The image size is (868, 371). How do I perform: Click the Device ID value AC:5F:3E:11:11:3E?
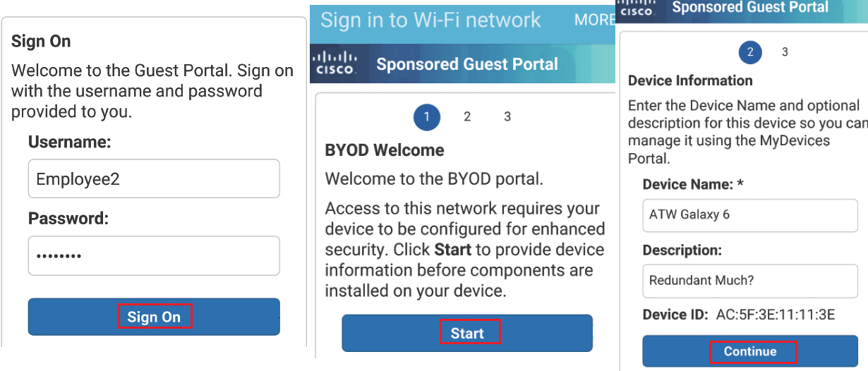click(776, 315)
